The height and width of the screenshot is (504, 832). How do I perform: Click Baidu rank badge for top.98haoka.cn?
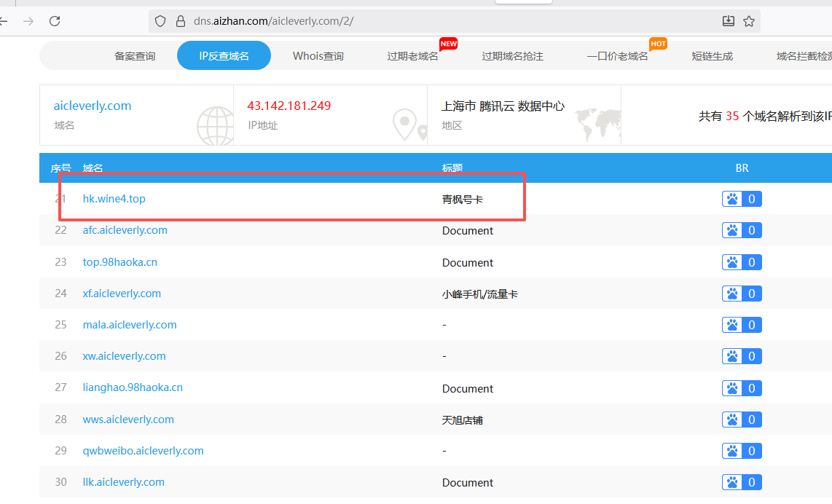click(742, 262)
